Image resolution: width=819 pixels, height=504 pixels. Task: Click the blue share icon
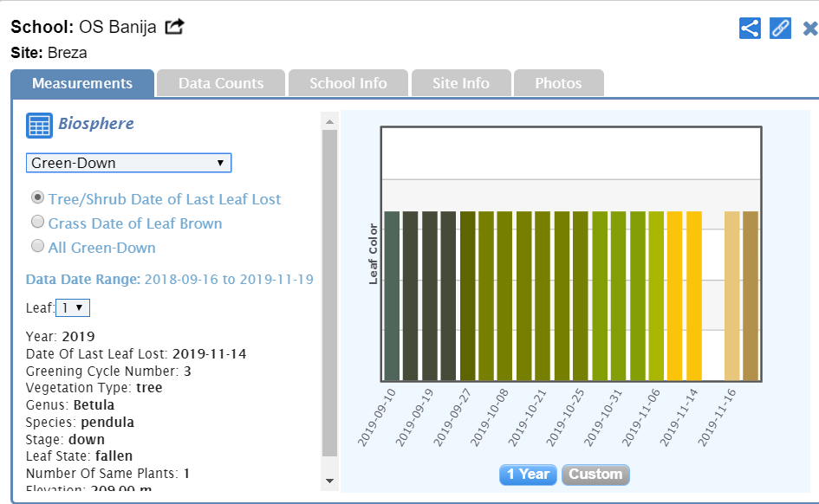coord(750,28)
